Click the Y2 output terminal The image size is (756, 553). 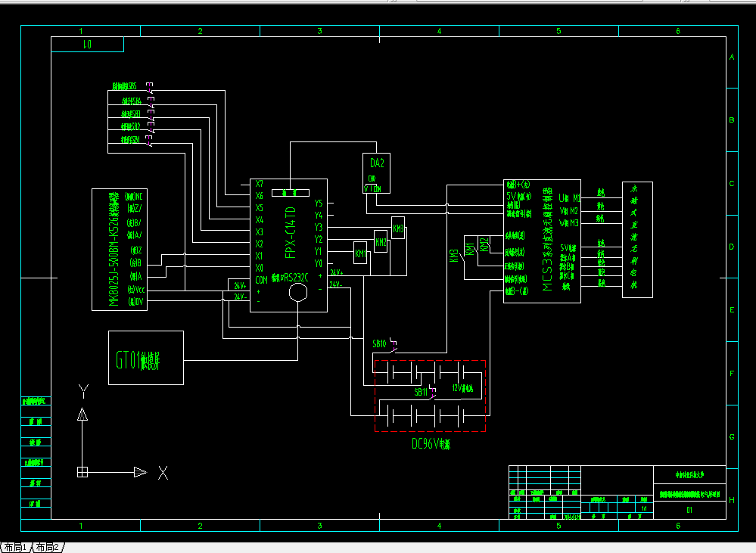tap(318, 239)
